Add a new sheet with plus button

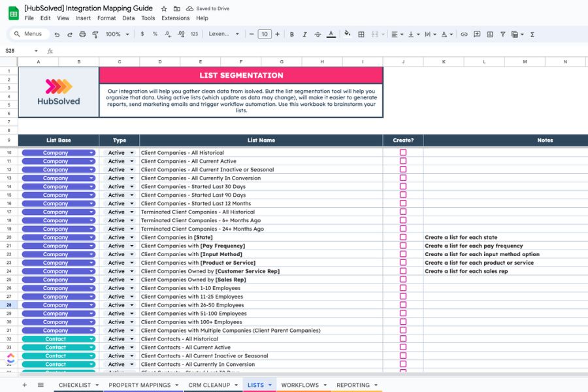24,385
